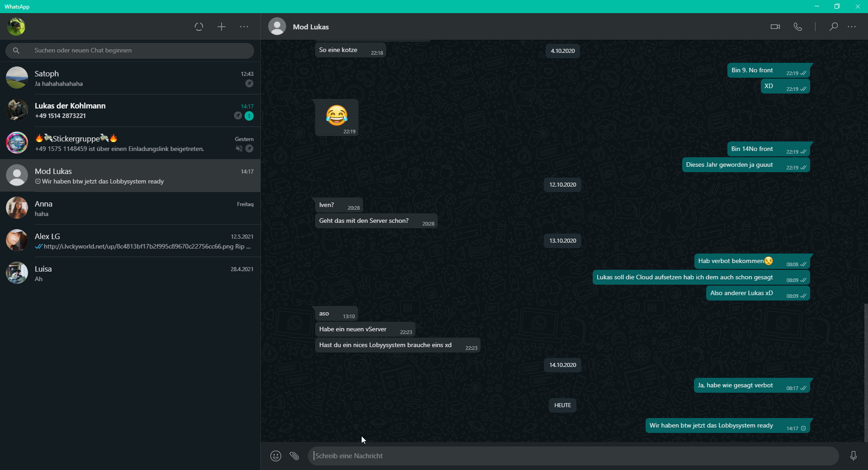
Task: Open the chat with Anna
Action: tap(130, 208)
